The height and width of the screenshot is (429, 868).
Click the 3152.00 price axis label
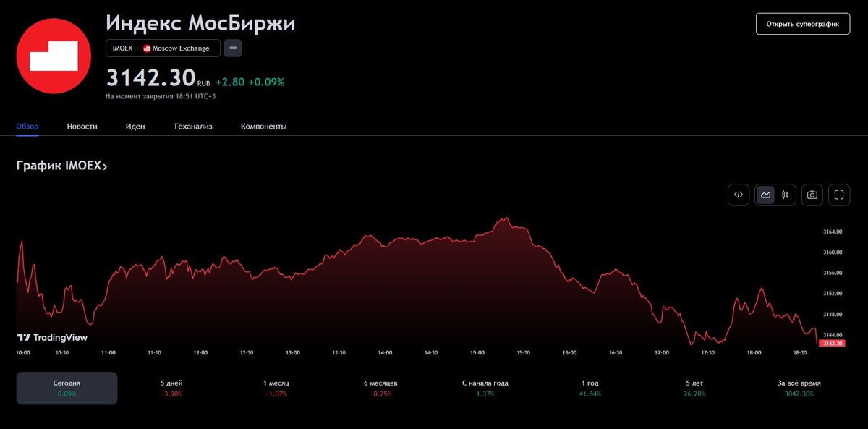tap(833, 294)
